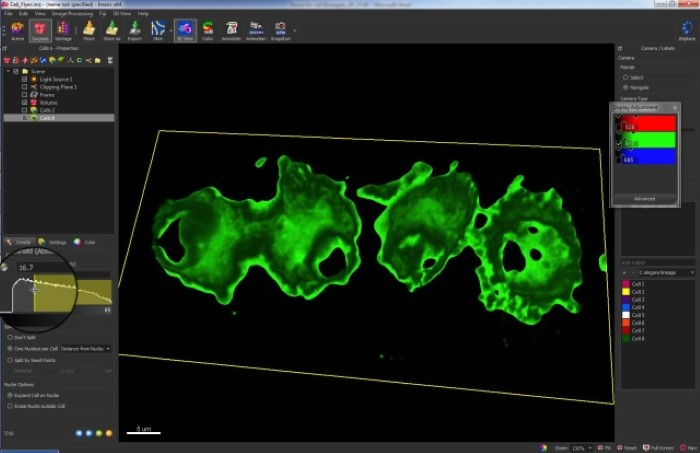Click the Advanced button in Display Adjustment
The width and height of the screenshot is (700, 453).
[x=643, y=198]
